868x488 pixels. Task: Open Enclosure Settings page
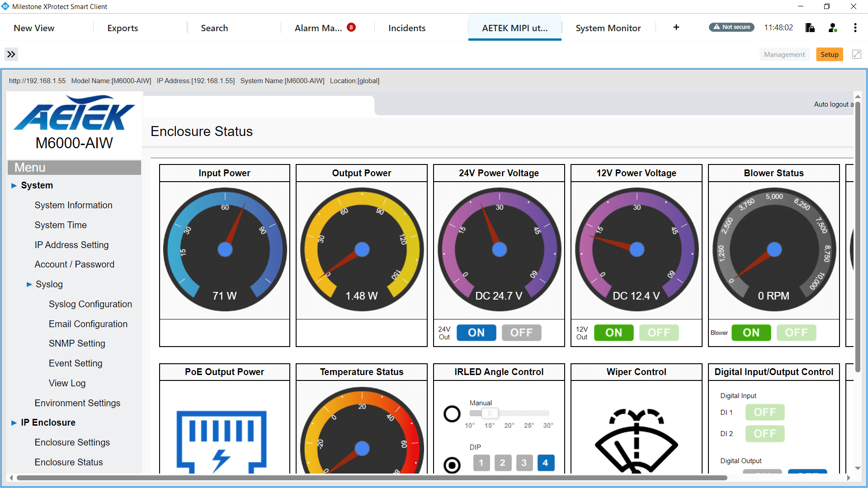[72, 442]
